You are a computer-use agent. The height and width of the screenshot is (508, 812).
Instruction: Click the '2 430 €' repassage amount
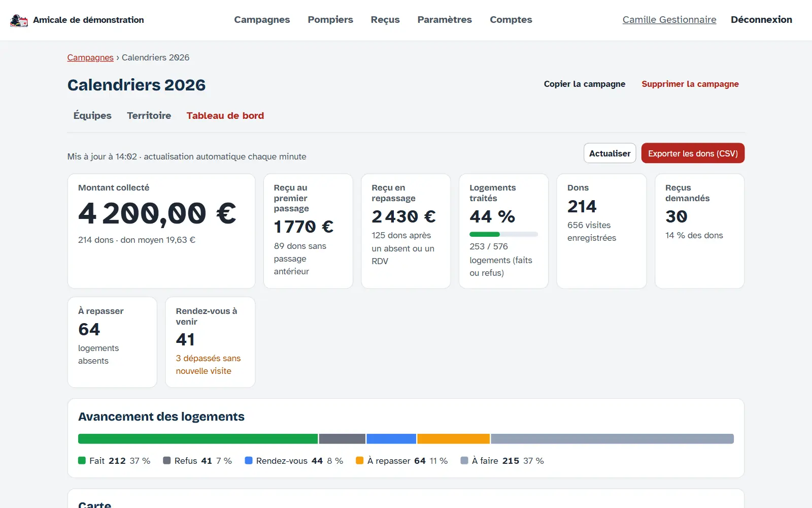(403, 216)
